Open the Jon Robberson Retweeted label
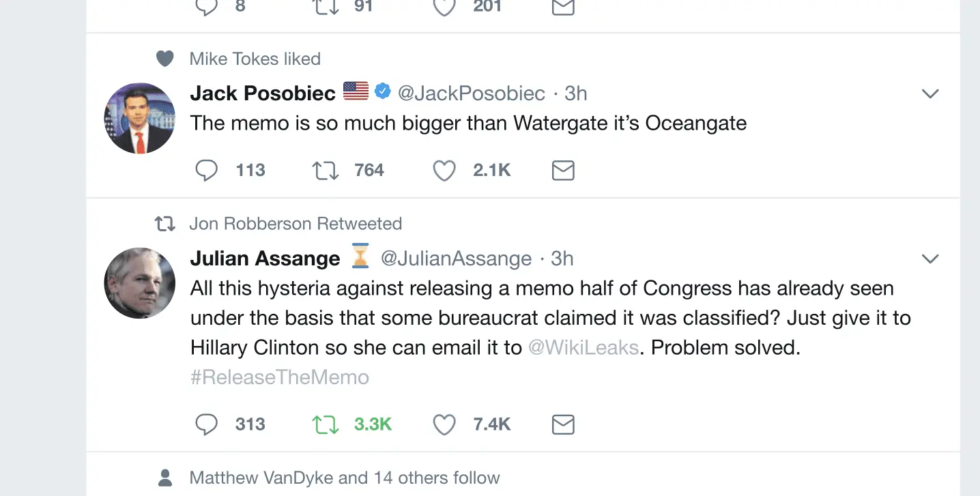 [x=295, y=224]
